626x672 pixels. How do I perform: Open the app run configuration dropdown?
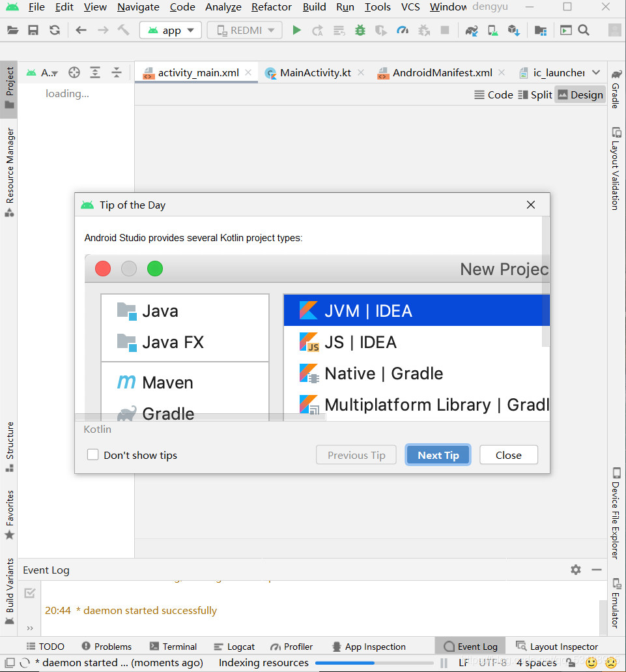[x=171, y=30]
